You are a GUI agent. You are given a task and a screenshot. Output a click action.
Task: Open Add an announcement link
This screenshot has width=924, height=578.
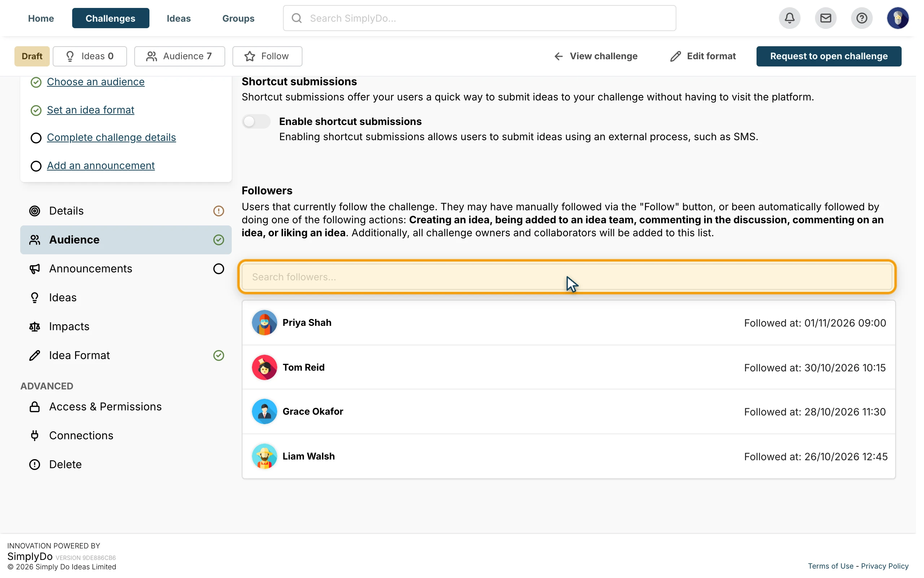(x=101, y=165)
